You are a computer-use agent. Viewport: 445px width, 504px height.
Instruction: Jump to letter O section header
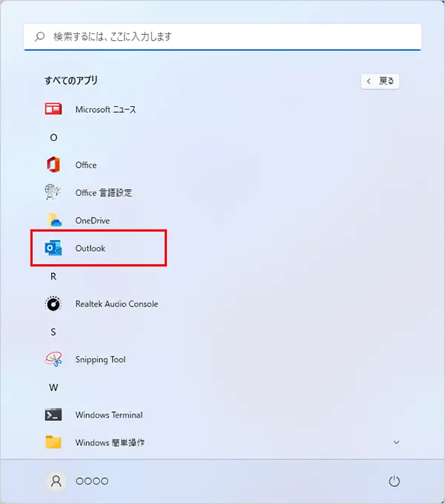click(x=53, y=137)
